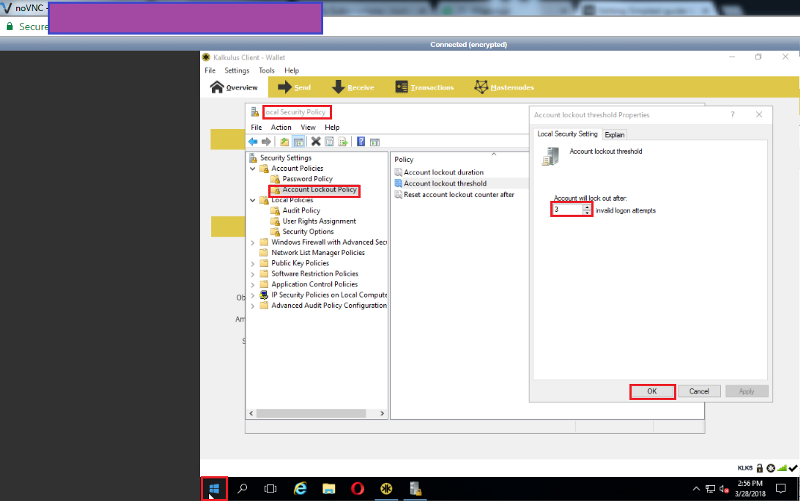
Task: Open Task View on the taskbar
Action: pyautogui.click(x=270, y=489)
